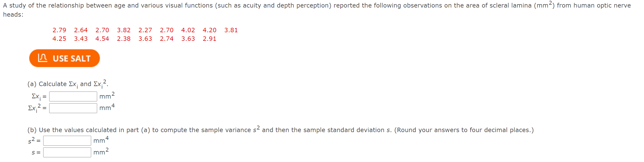
Task: Click the first answer box of part (b)
Action: tap(67, 140)
